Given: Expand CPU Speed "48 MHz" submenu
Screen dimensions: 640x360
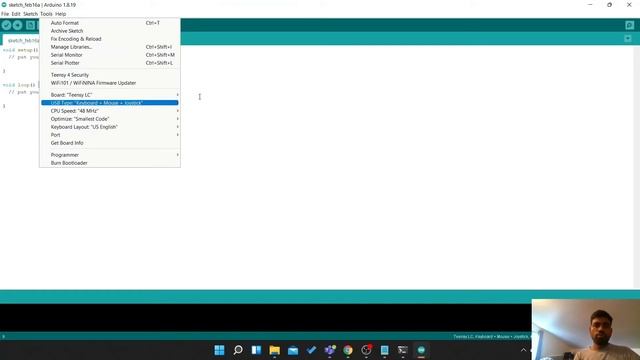Looking at the screenshot, I should (110, 111).
